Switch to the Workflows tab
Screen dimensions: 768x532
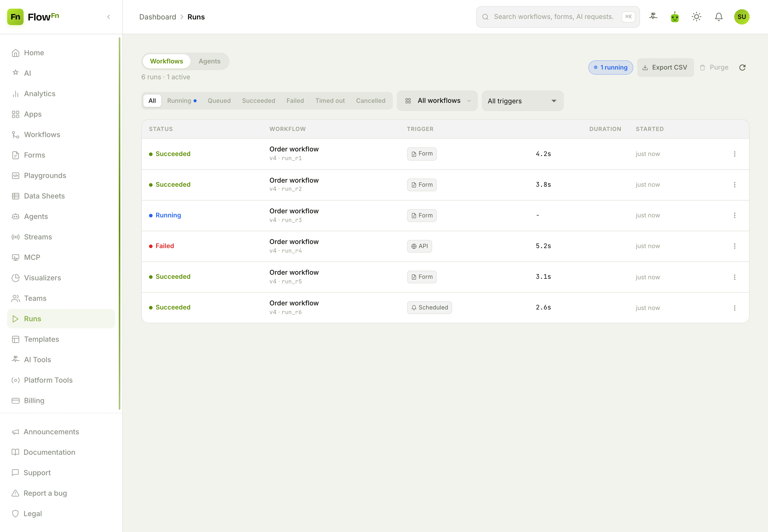click(166, 61)
